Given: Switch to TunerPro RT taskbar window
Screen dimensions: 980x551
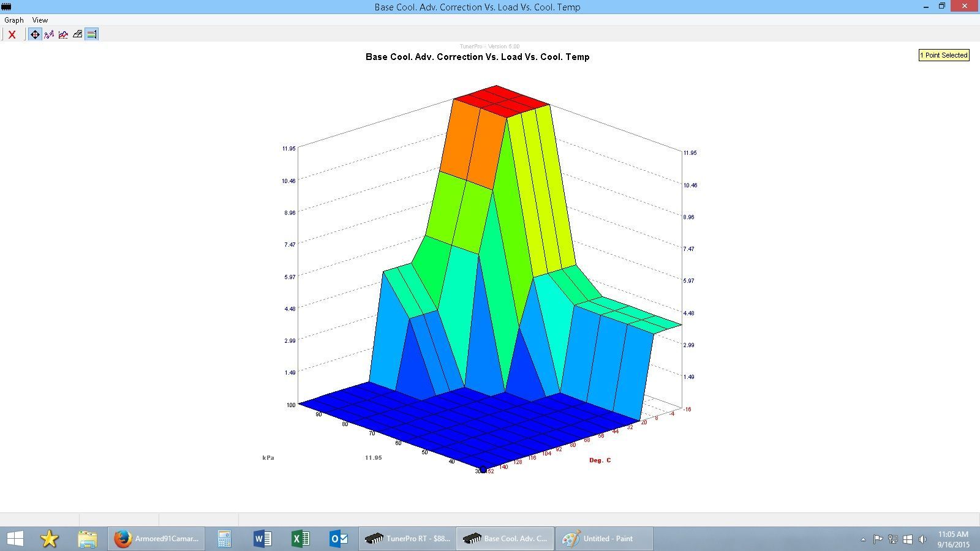Looking at the screenshot, I should (407, 539).
